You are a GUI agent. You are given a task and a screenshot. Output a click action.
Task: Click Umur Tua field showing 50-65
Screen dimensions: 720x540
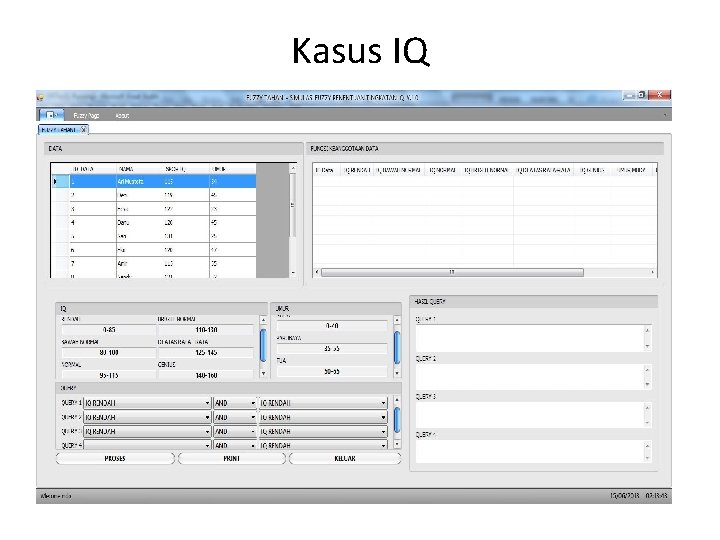point(332,371)
